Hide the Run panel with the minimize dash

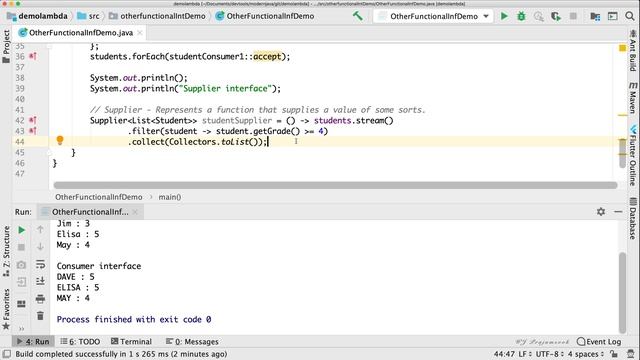[618, 211]
